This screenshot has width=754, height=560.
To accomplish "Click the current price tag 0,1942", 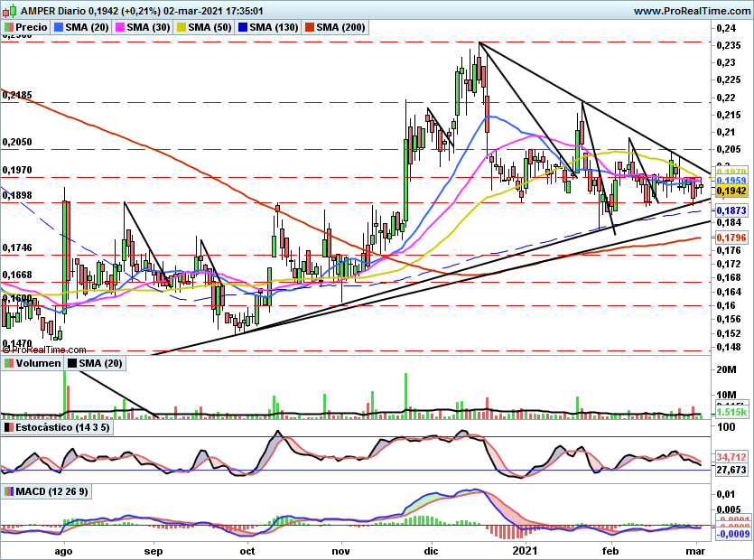I will [731, 191].
